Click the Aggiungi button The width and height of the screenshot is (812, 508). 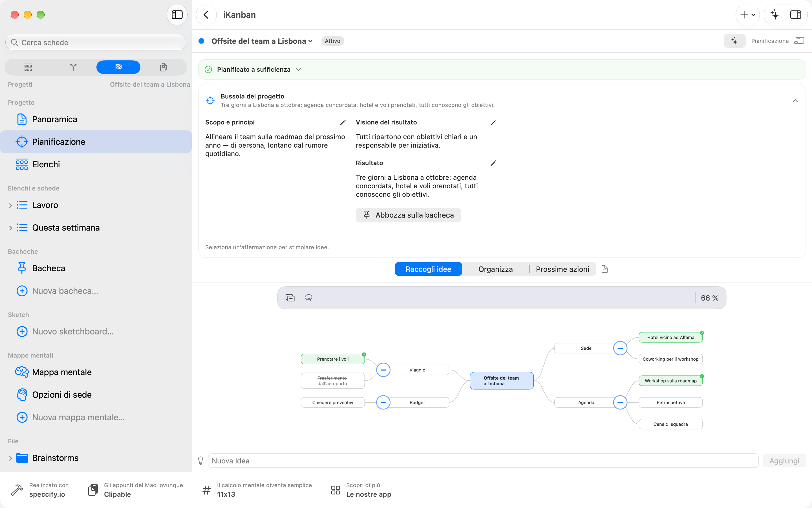(x=784, y=461)
